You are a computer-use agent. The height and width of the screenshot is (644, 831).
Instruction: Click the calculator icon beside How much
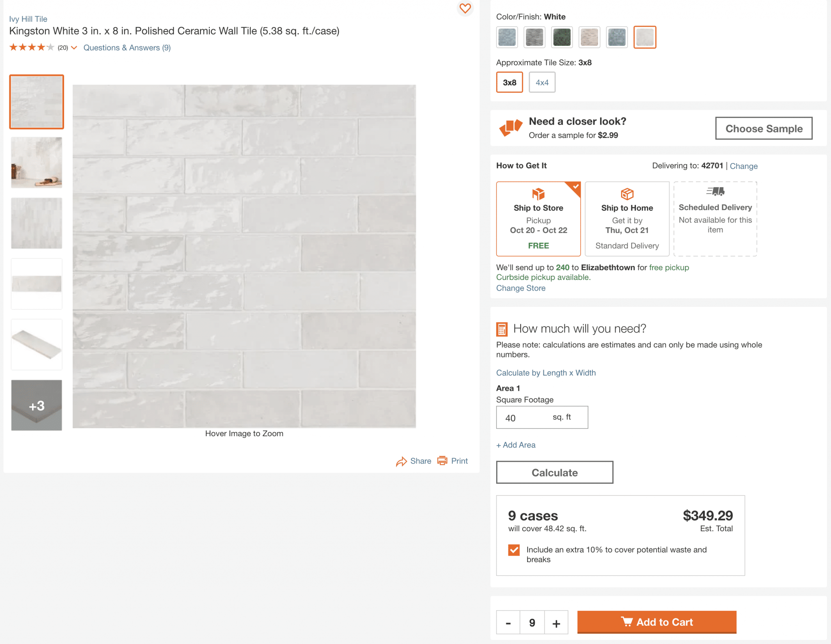(502, 329)
